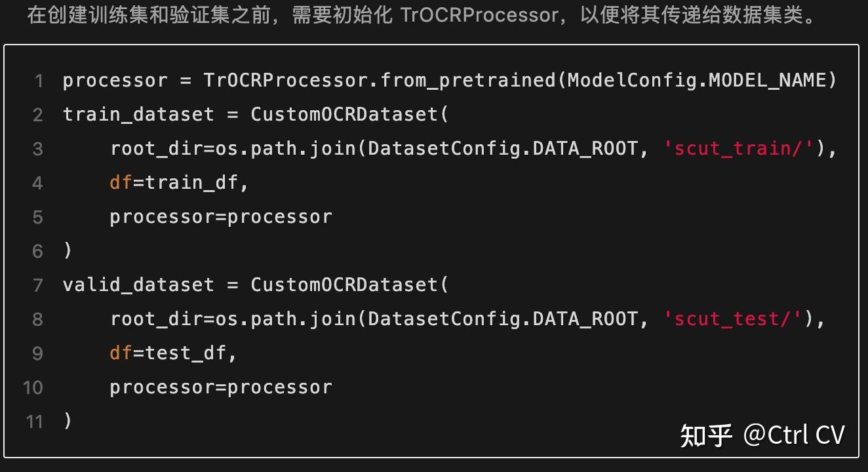Image resolution: width=868 pixels, height=472 pixels.
Task: Click the 知乎 @Ctrl CV watermark
Action: pyautogui.click(x=762, y=435)
